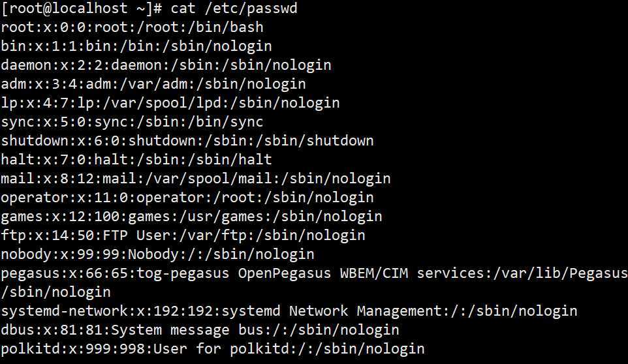Select the sync account line
This screenshot has width=628, height=364.
pos(132,122)
